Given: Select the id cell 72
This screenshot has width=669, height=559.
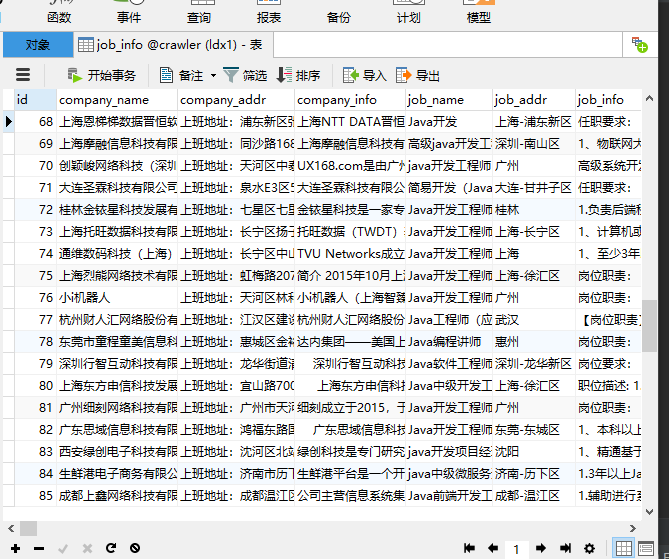Looking at the screenshot, I should (x=35, y=210).
